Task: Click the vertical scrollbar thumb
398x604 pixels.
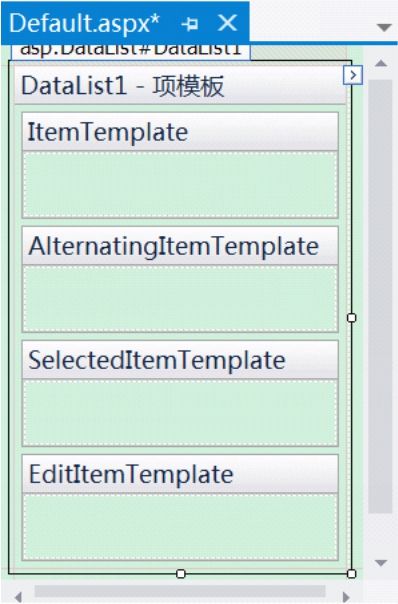Action: pyautogui.click(x=380, y=297)
